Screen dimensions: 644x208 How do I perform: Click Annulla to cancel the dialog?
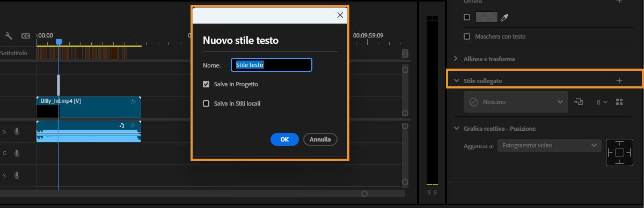[x=320, y=139]
